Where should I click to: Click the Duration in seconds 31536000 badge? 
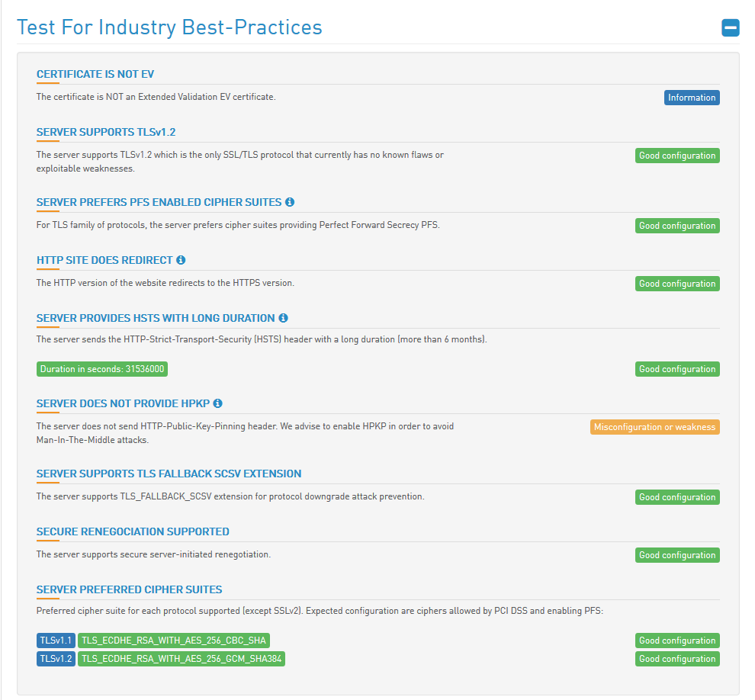pos(102,369)
